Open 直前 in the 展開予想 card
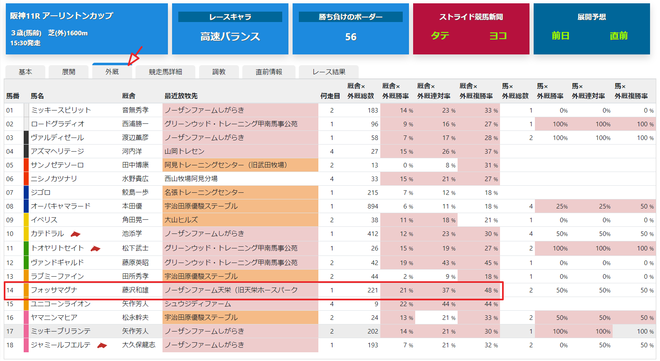Screen dimensions: 660x361 click(618, 36)
